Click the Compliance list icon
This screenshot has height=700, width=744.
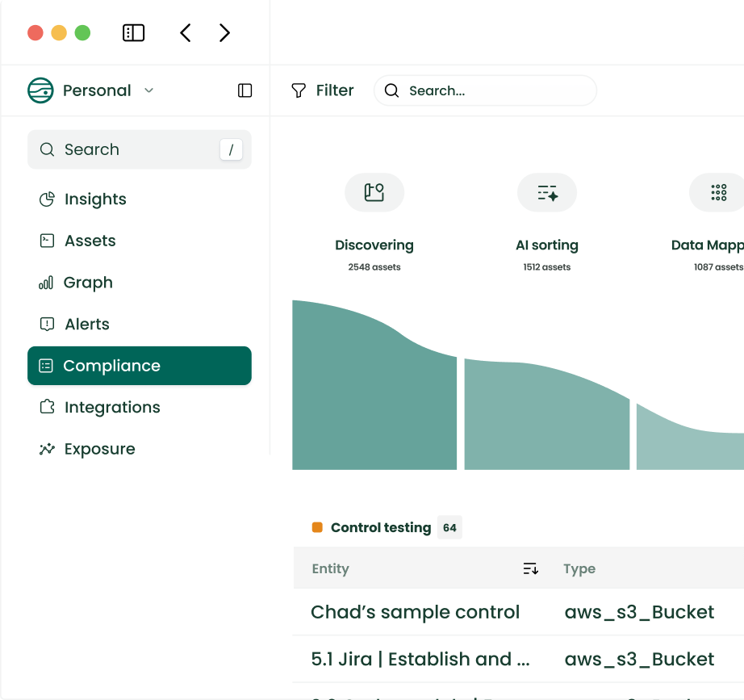click(45, 366)
